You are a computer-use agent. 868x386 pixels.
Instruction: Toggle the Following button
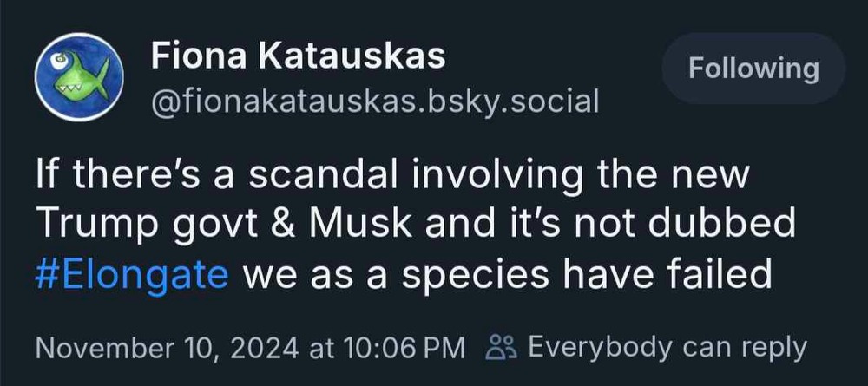coord(753,69)
